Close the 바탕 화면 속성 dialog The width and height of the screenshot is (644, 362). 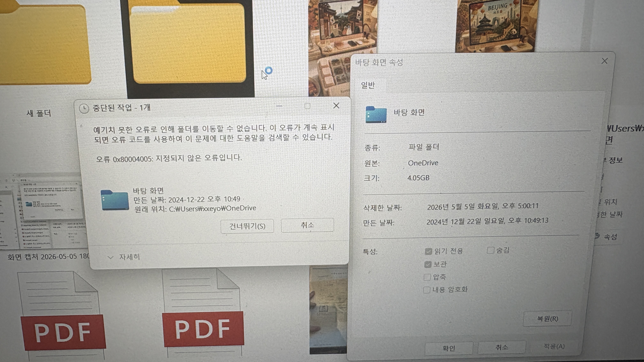604,61
